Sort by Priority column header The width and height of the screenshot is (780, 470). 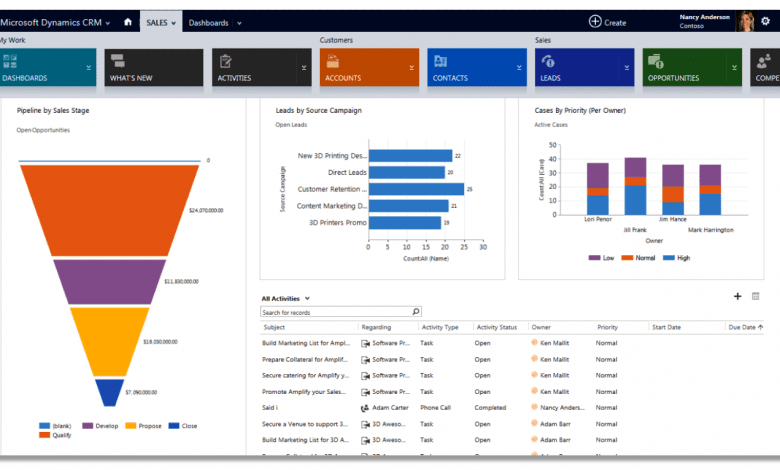coord(607,327)
